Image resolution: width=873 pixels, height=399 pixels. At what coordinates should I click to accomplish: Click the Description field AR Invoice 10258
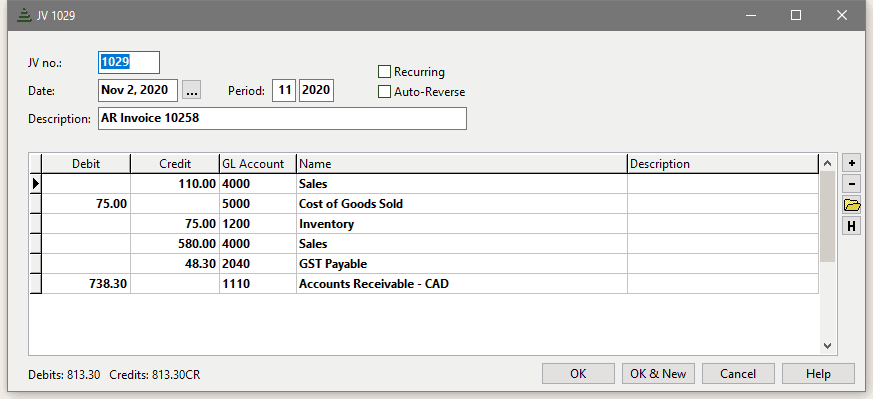[x=282, y=119]
